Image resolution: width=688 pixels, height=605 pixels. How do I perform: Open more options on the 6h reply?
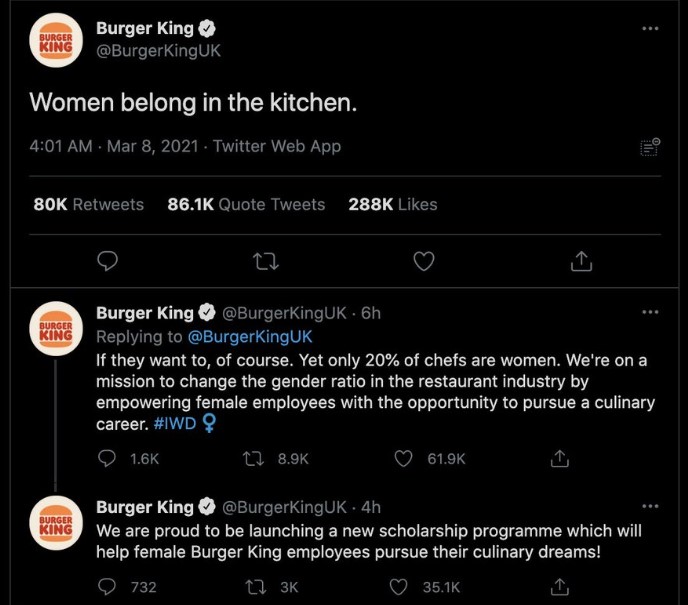point(651,312)
